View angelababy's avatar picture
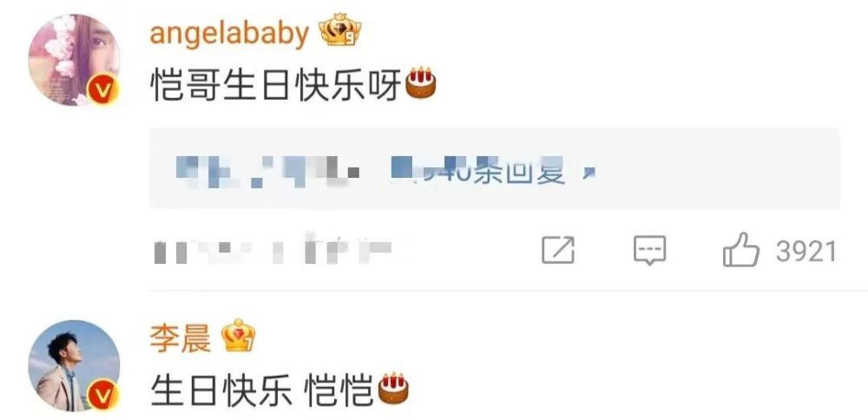868x420 pixels. point(74,60)
